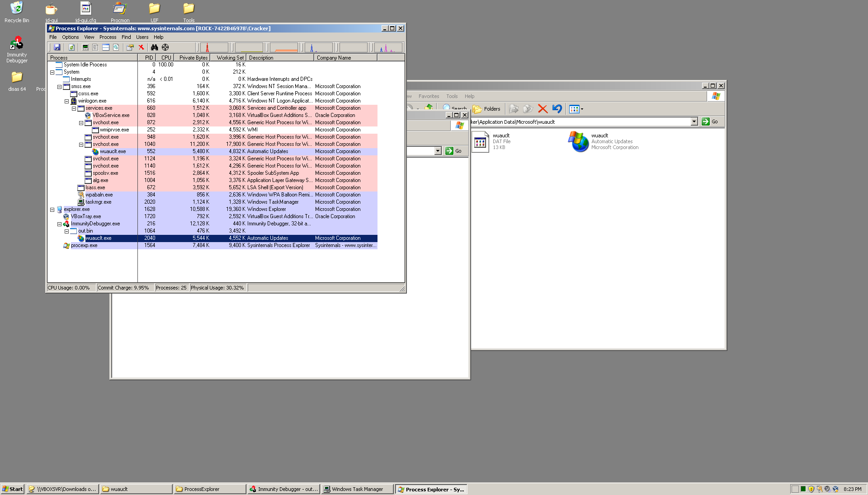Screen dimensions: 868x495
Task: Click the Folders button in Explorer toolbar
Action: click(x=486, y=109)
